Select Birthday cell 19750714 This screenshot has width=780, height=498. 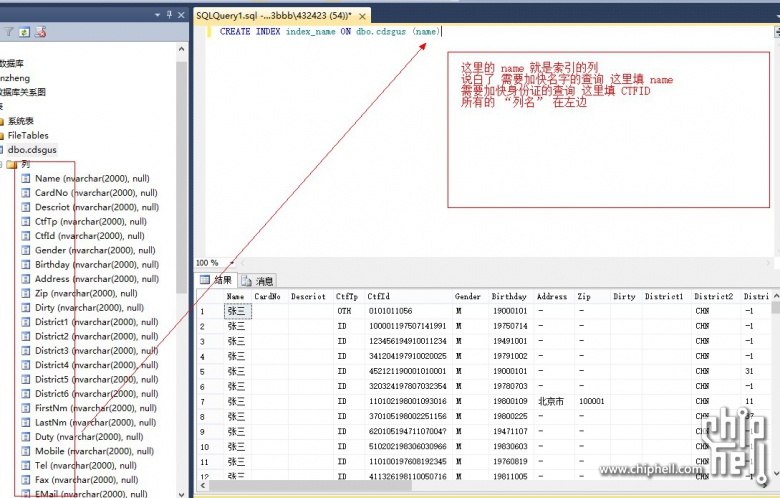click(x=511, y=326)
